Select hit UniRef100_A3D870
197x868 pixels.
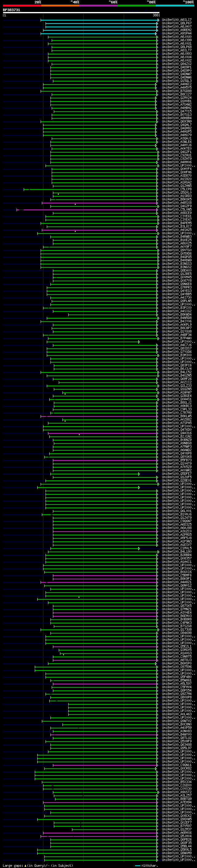[x=177, y=176]
